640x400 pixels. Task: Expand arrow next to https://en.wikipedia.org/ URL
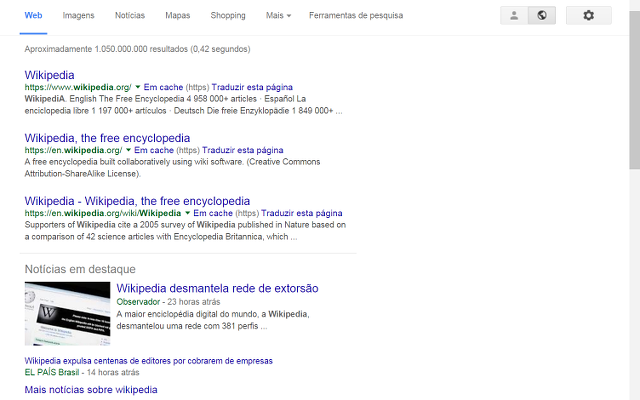pos(128,150)
